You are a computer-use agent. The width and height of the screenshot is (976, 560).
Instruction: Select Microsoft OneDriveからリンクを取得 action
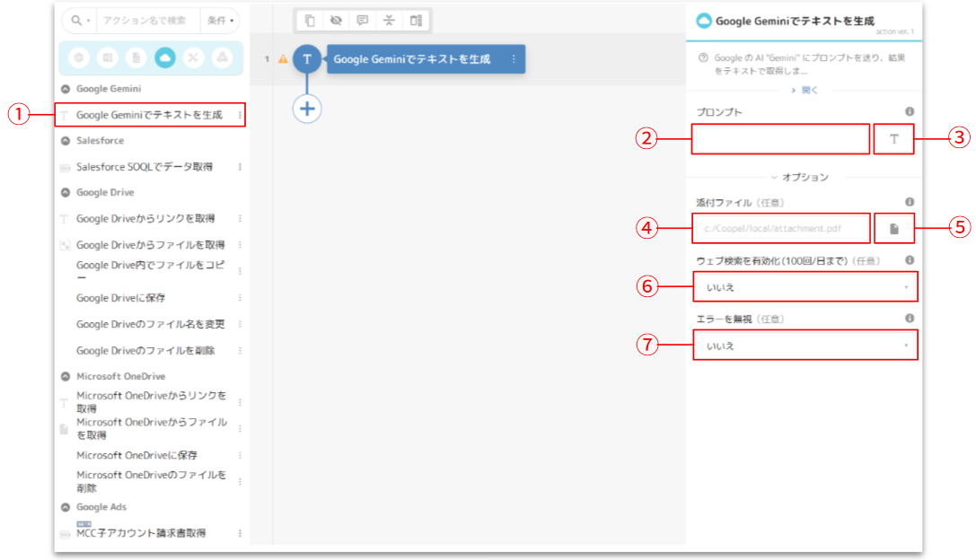point(151,402)
